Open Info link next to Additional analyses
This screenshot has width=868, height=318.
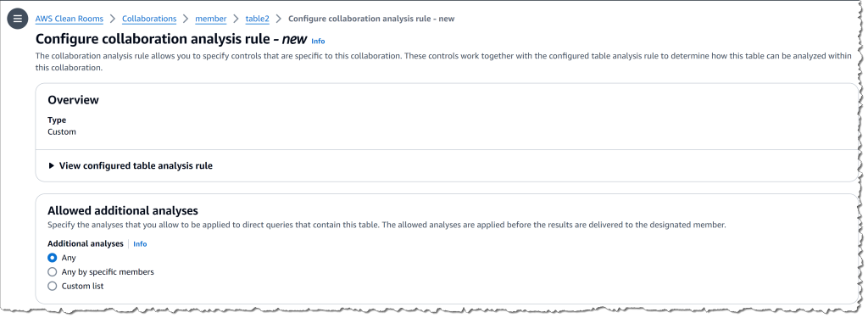point(140,243)
